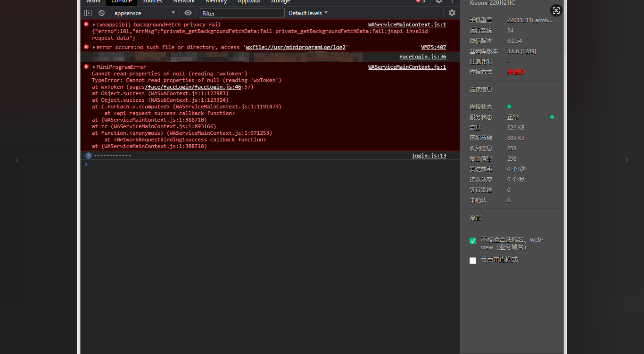Clear the console with the ban icon
The height and width of the screenshot is (354, 644).
click(101, 13)
